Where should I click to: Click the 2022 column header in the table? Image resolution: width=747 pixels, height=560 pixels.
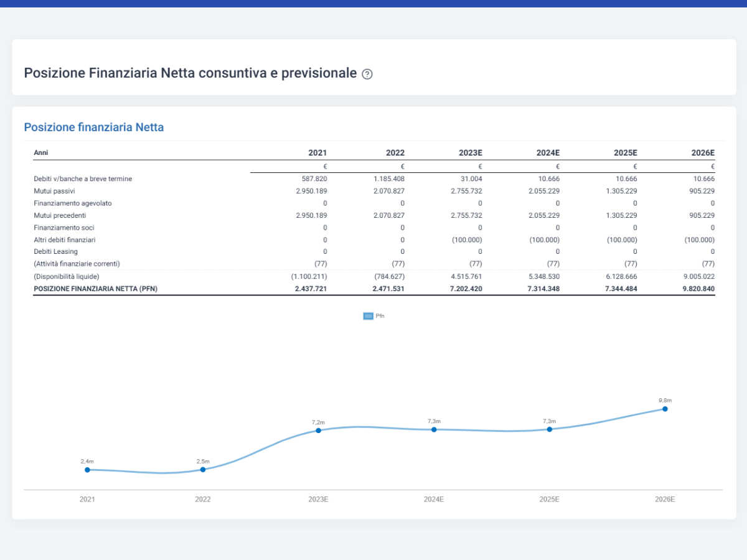tap(395, 152)
